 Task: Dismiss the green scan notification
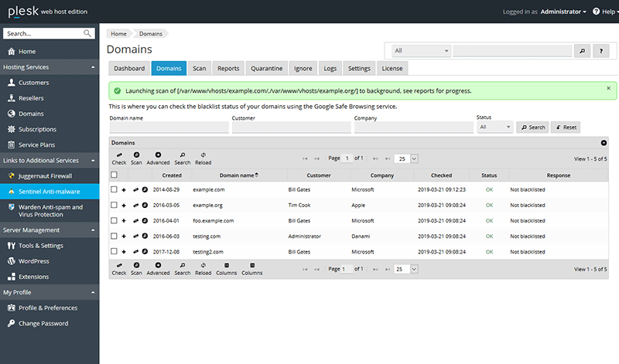pyautogui.click(x=608, y=88)
